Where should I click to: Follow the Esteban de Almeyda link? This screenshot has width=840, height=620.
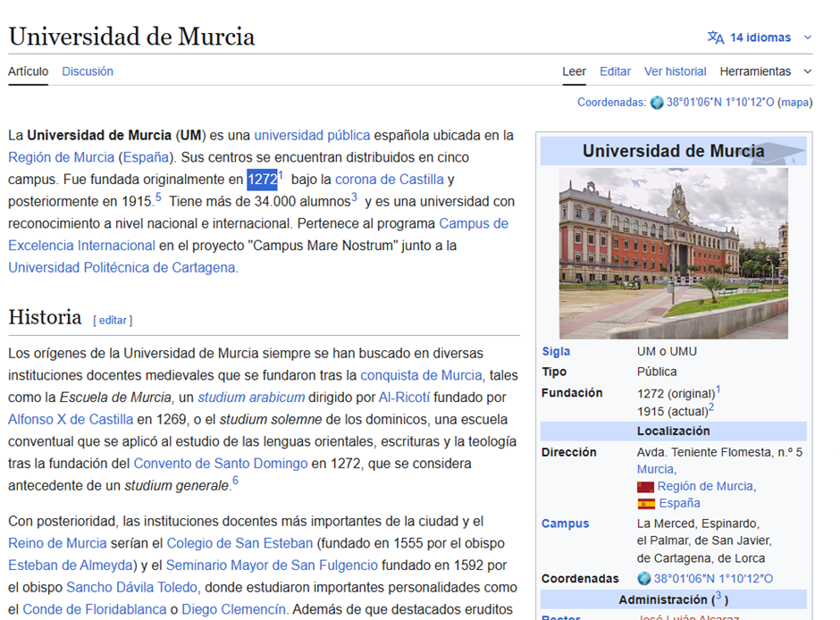point(71,565)
